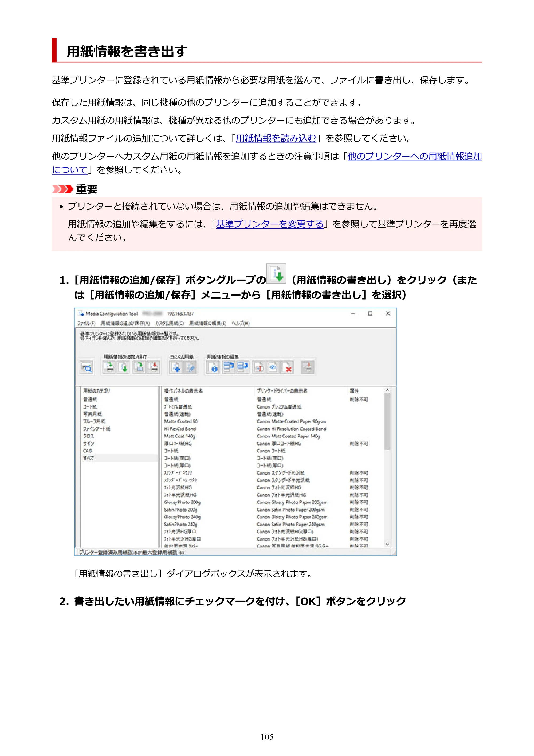This screenshot has width=534, height=756.
Task: Select サイン in the paper category list
Action: [88, 444]
